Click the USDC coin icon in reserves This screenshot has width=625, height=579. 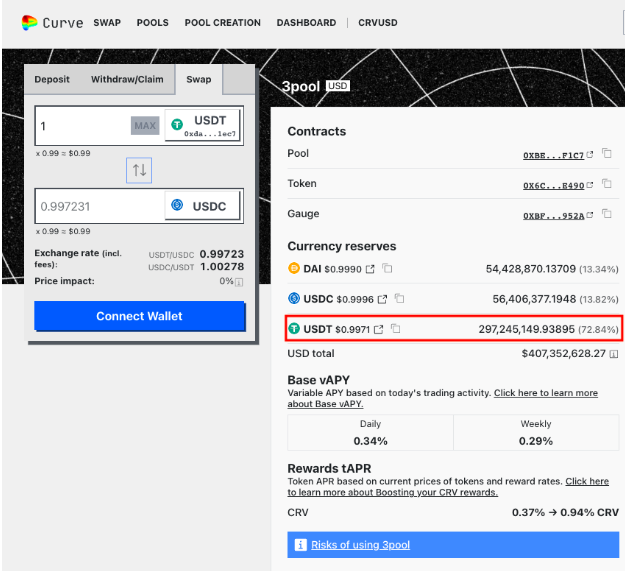click(294, 298)
